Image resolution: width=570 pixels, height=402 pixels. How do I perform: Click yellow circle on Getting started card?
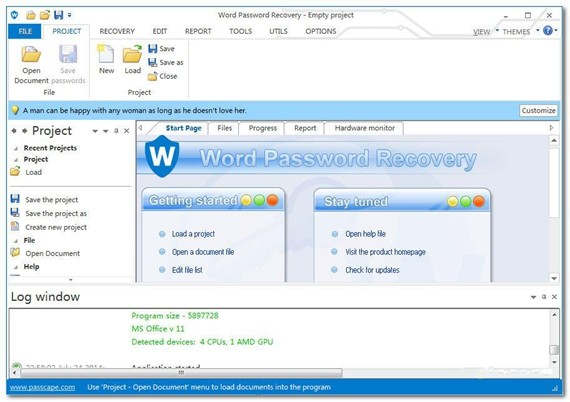(246, 200)
